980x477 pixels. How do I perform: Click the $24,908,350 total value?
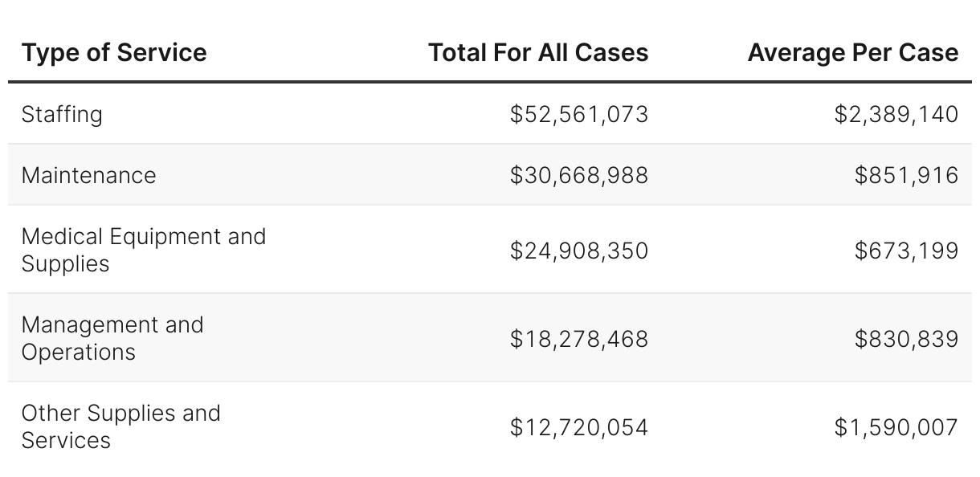click(x=578, y=251)
